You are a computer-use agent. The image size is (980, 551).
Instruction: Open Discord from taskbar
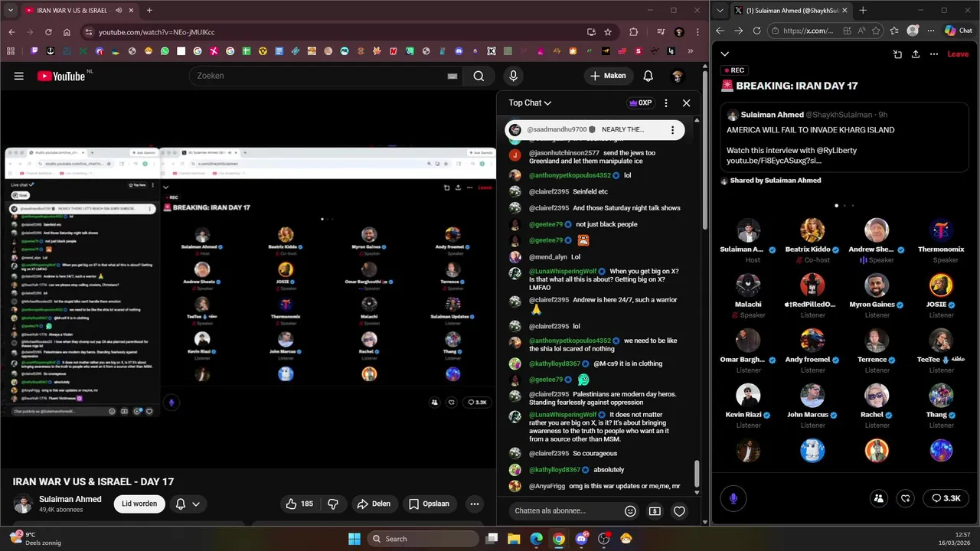pyautogui.click(x=581, y=539)
